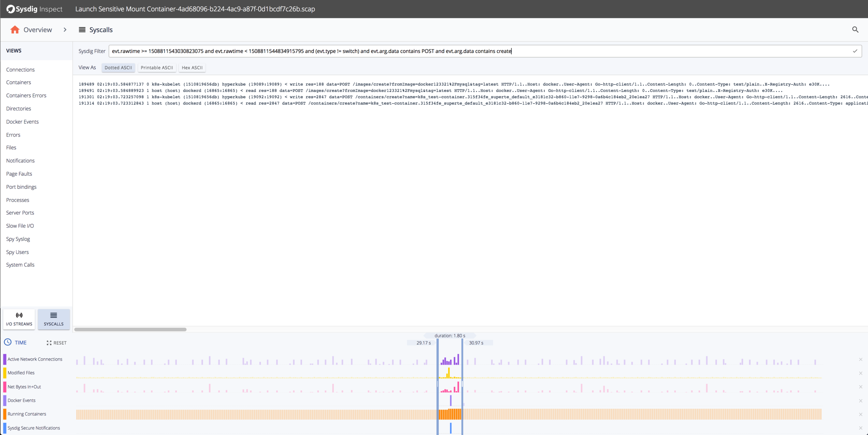Click the horizontal scrollbar under syscall output

coord(130,329)
